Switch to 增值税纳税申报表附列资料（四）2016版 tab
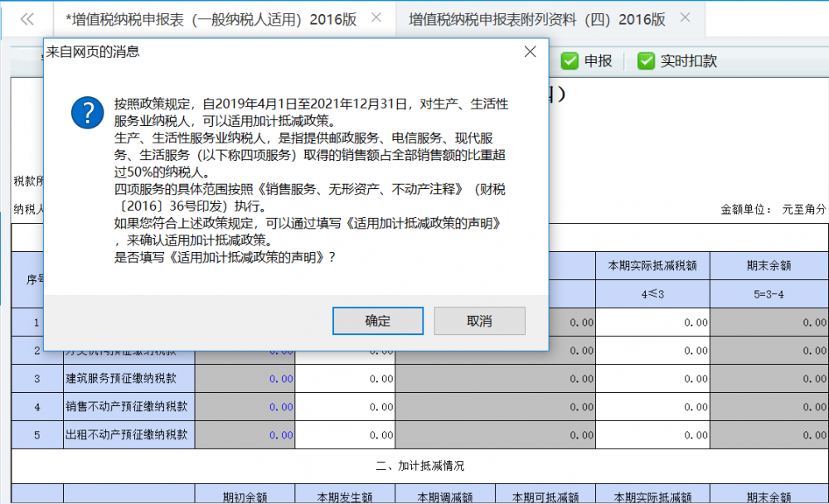Image resolution: width=829 pixels, height=504 pixels. [537, 18]
